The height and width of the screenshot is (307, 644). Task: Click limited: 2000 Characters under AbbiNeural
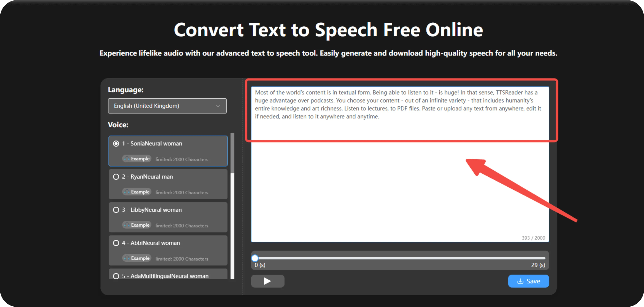[x=182, y=259]
